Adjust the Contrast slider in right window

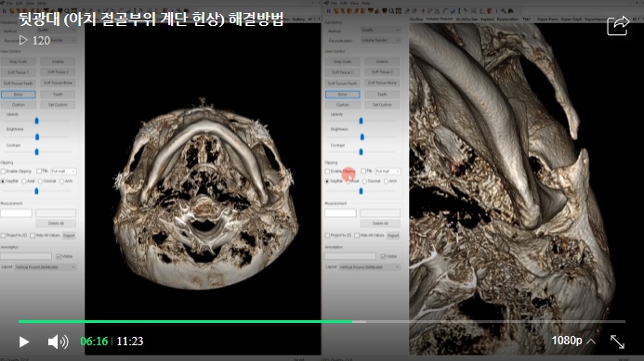click(361, 152)
